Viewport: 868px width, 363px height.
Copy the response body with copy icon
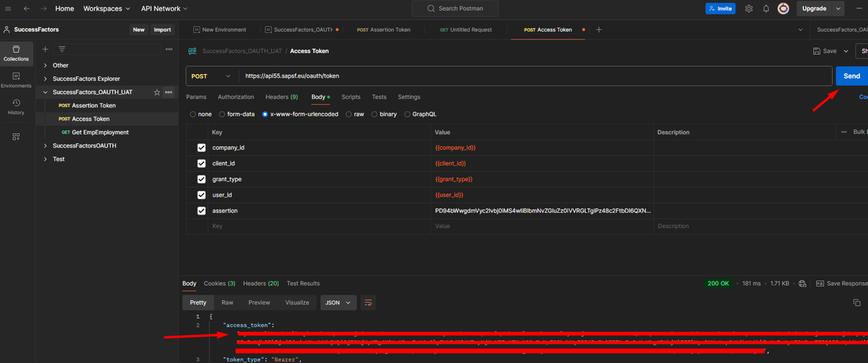[857, 303]
